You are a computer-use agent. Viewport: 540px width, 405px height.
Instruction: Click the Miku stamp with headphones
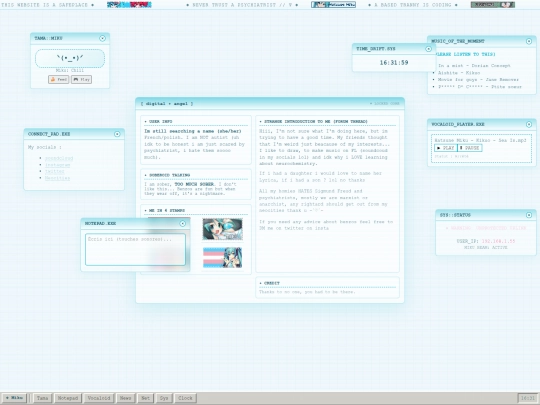point(222,229)
